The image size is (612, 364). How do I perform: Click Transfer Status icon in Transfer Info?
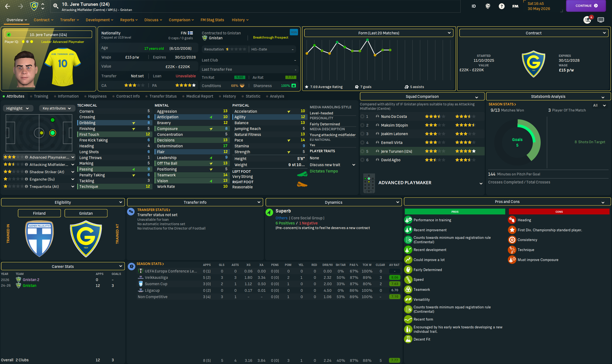(131, 212)
